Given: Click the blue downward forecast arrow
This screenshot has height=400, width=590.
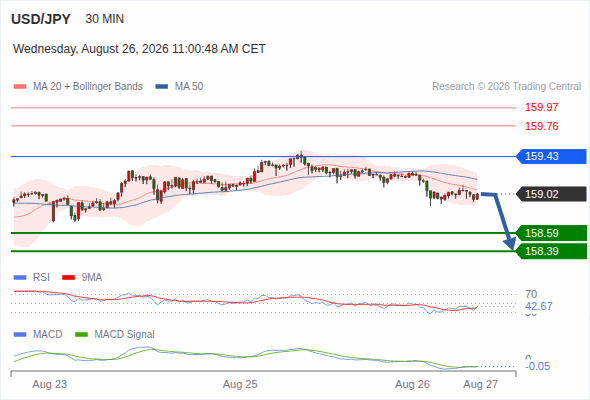Looking at the screenshot, I should point(499,221).
